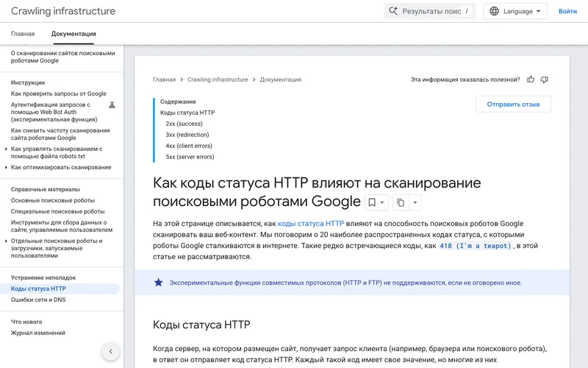Image resolution: width=588 pixels, height=368 pixels.
Task: Switch to the Главная tab
Action: coord(23,34)
